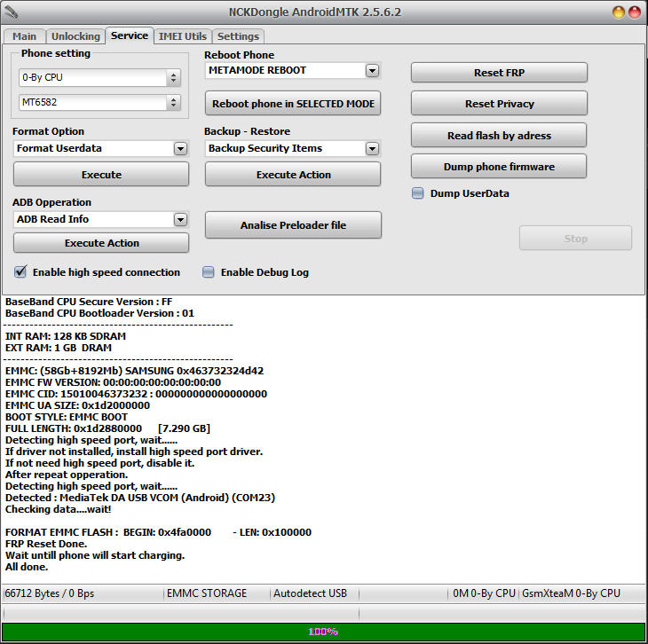Image resolution: width=648 pixels, height=644 pixels.
Task: Select the Service tab
Action: tap(130, 35)
